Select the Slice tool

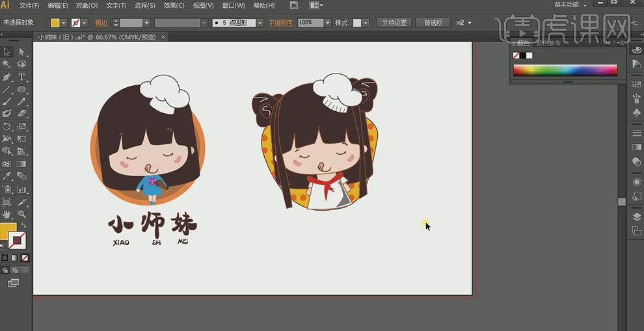point(21,202)
